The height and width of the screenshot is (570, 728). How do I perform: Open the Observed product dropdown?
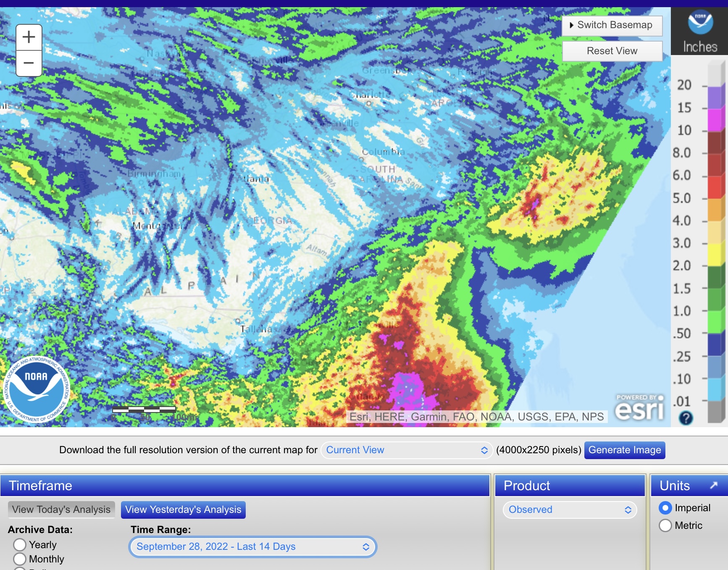(x=570, y=510)
